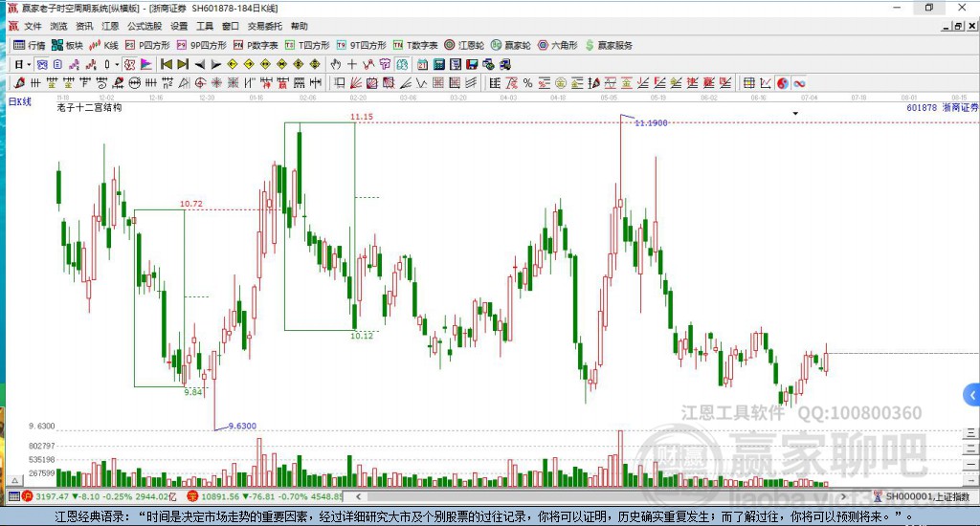Select the red eraser pencil tool
The height and width of the screenshot is (526, 980).
coord(19,83)
